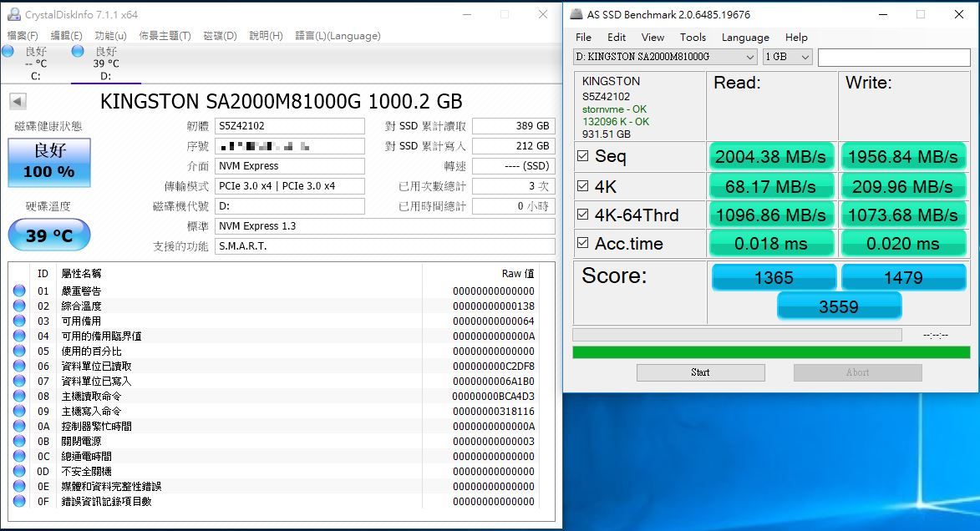
Task: Click the Seq write result 1956.84 MB/s
Action: 903,156
